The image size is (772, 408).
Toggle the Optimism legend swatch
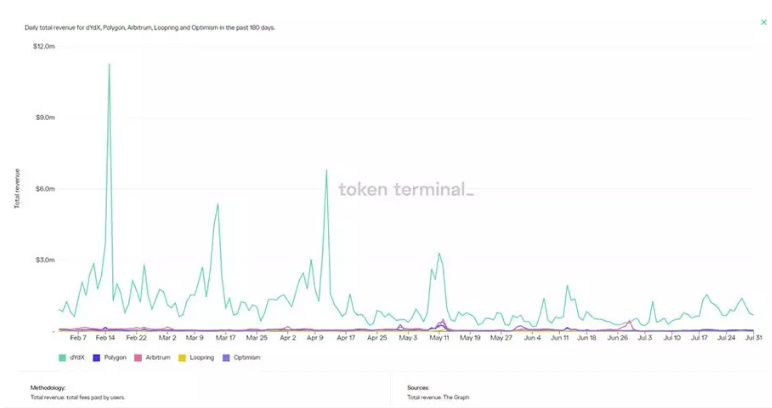tap(226, 357)
